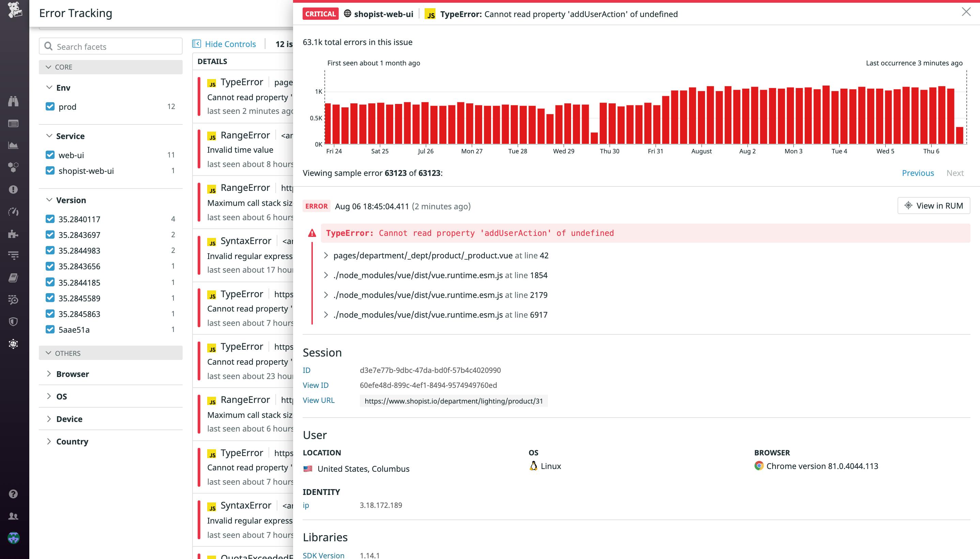Expand the Device facet
Screen dimensions: 980x559
(x=49, y=419)
